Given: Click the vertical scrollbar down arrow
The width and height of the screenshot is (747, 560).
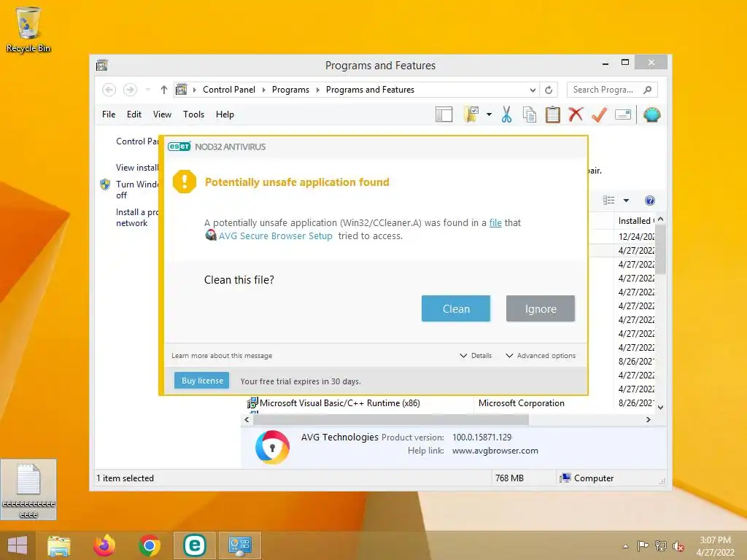Looking at the screenshot, I should tap(660, 408).
